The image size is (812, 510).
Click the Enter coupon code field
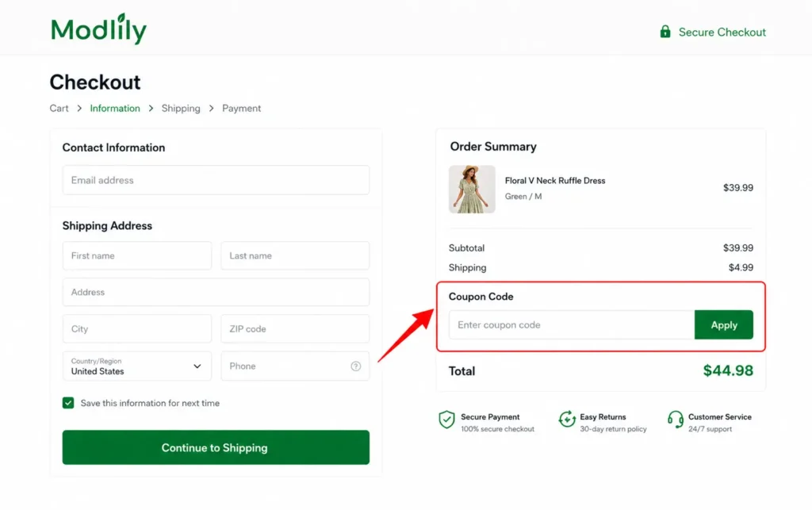pos(572,324)
